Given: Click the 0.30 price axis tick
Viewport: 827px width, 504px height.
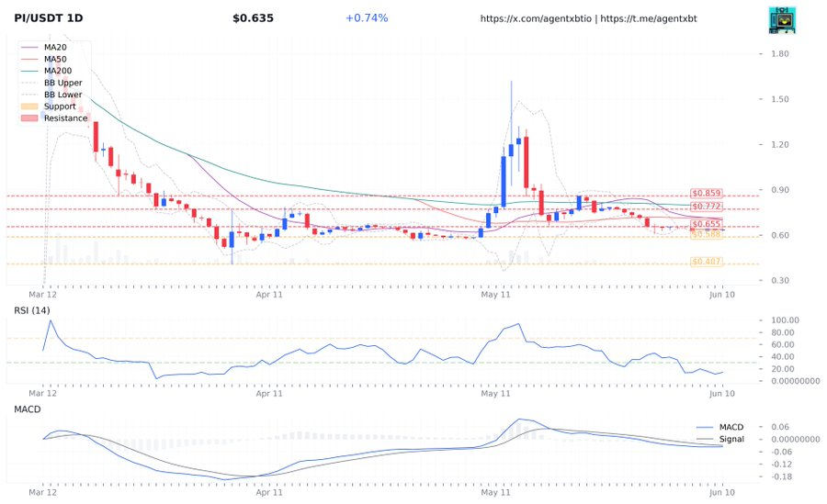Looking at the screenshot, I should (x=780, y=281).
